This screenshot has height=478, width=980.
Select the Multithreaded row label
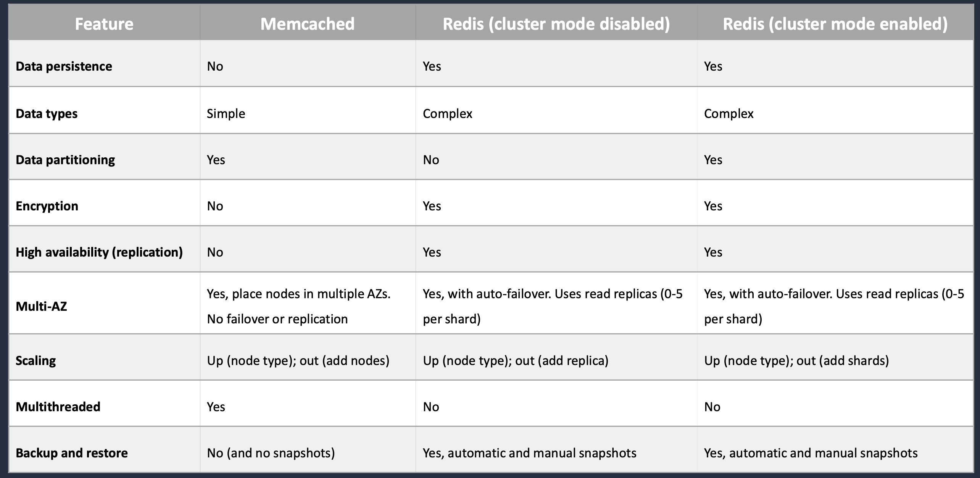58,407
